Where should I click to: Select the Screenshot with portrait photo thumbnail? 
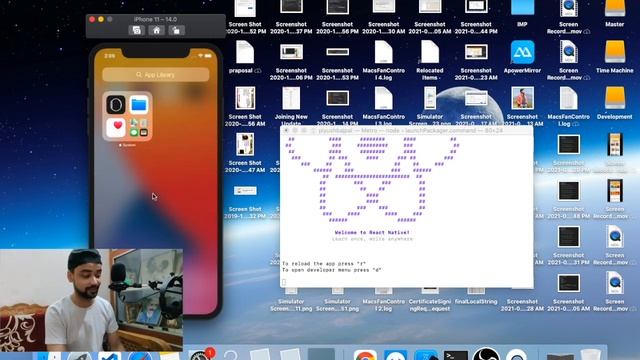(x=522, y=98)
